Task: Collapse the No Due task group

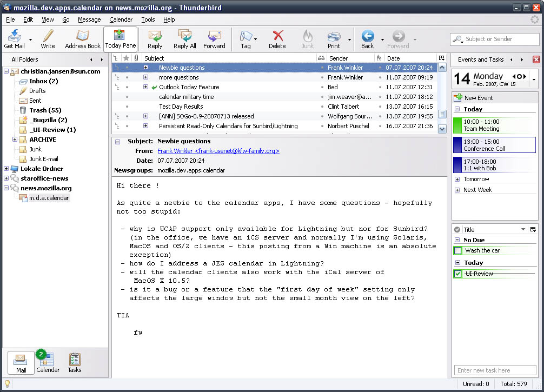Action: point(457,240)
